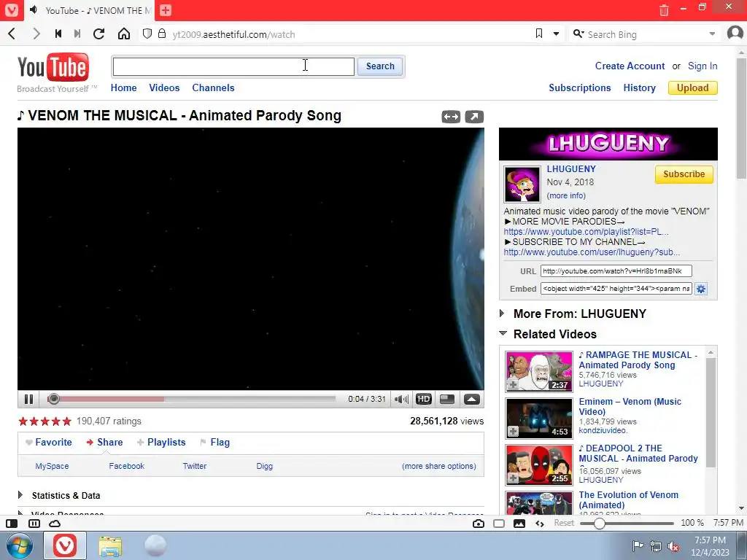
Task: Open the bookmark dropdown arrow
Action: [x=556, y=34]
